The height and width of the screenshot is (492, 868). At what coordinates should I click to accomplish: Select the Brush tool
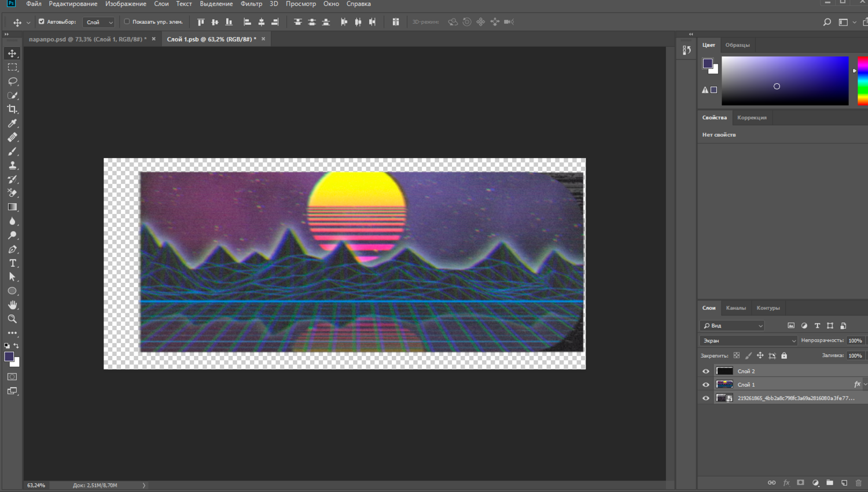pos(12,151)
